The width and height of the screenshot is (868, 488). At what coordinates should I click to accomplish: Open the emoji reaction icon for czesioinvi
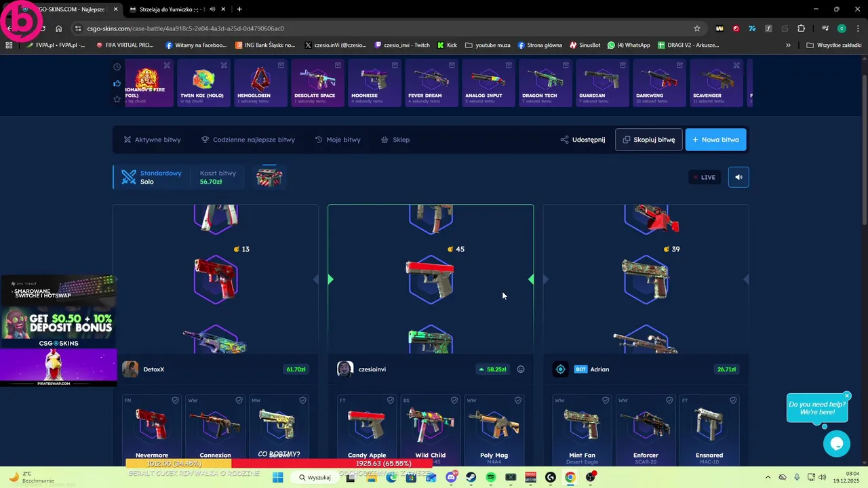(x=521, y=369)
